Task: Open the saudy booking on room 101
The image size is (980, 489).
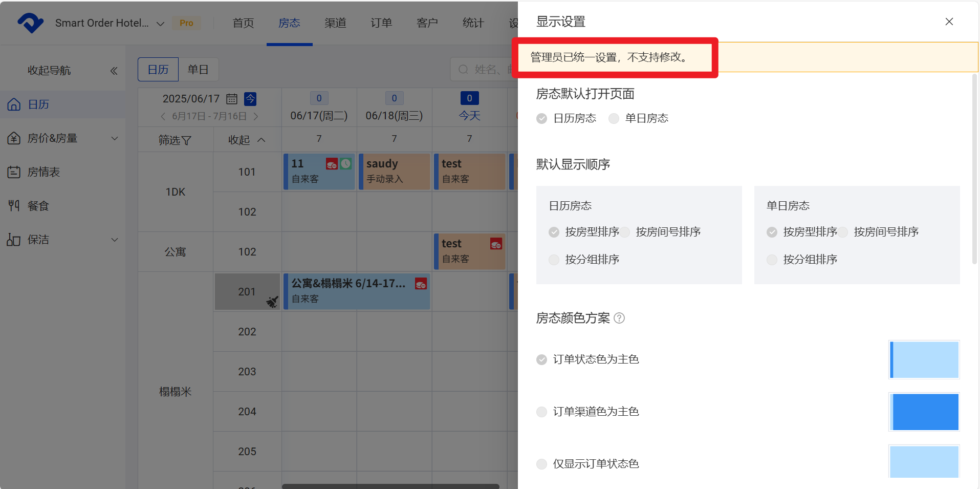Action: [x=394, y=172]
